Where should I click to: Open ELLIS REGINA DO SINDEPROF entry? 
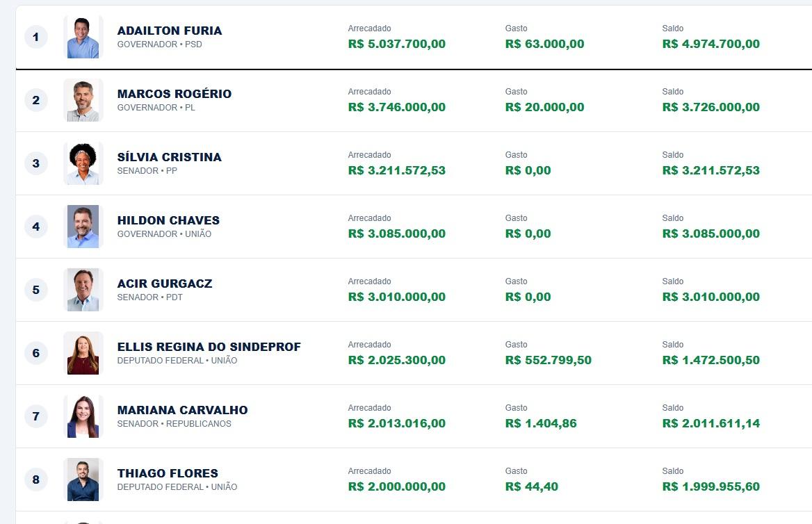pyautogui.click(x=209, y=347)
